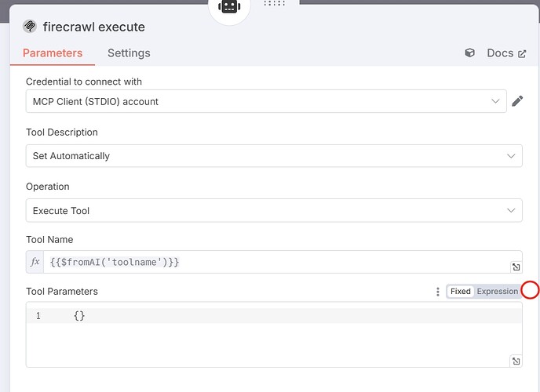Switch to the Settings tab
Viewport: 540px width, 392px height.
pyautogui.click(x=129, y=53)
